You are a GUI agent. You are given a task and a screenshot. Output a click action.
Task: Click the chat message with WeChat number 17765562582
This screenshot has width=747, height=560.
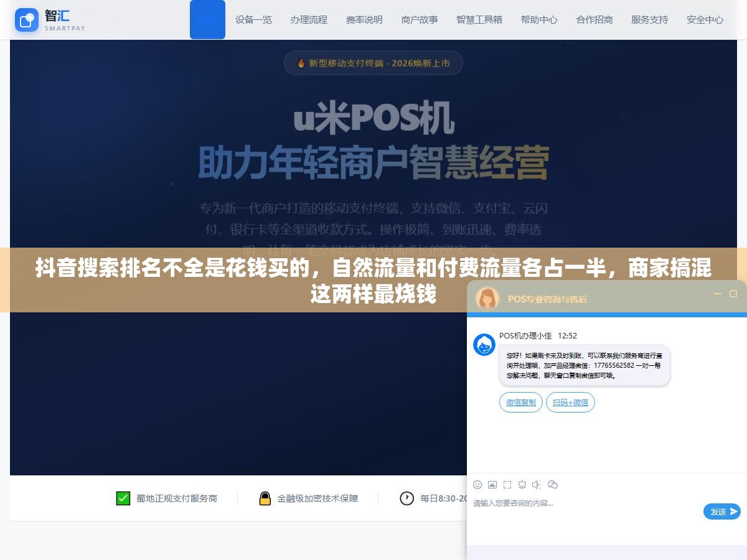[x=585, y=366]
